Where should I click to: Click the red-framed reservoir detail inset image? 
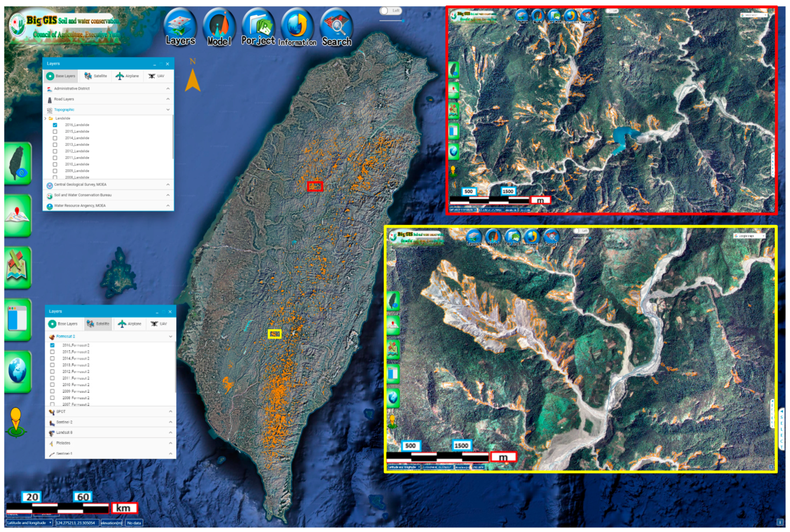click(612, 110)
